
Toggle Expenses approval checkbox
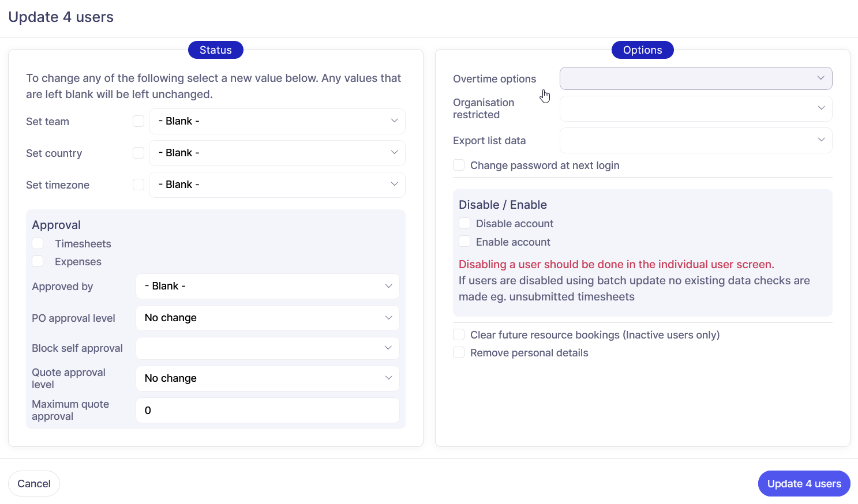click(x=38, y=261)
